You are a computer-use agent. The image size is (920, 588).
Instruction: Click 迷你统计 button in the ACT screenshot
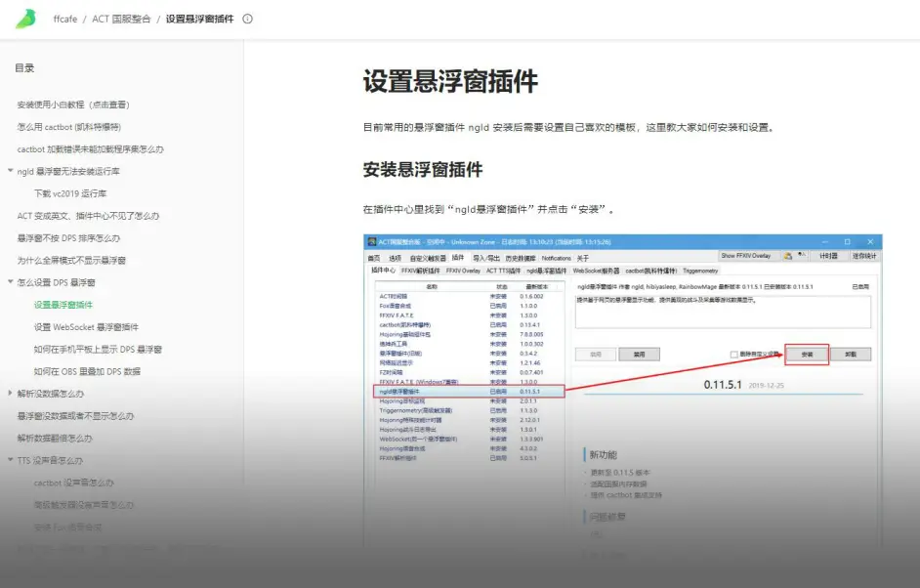[x=863, y=256]
